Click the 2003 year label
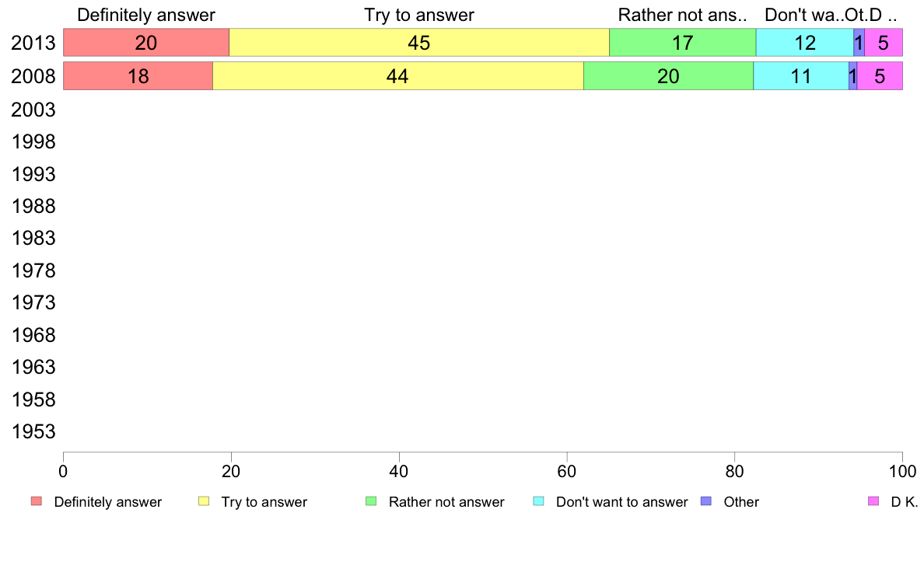Screen dimensions: 924x572 click(x=33, y=110)
